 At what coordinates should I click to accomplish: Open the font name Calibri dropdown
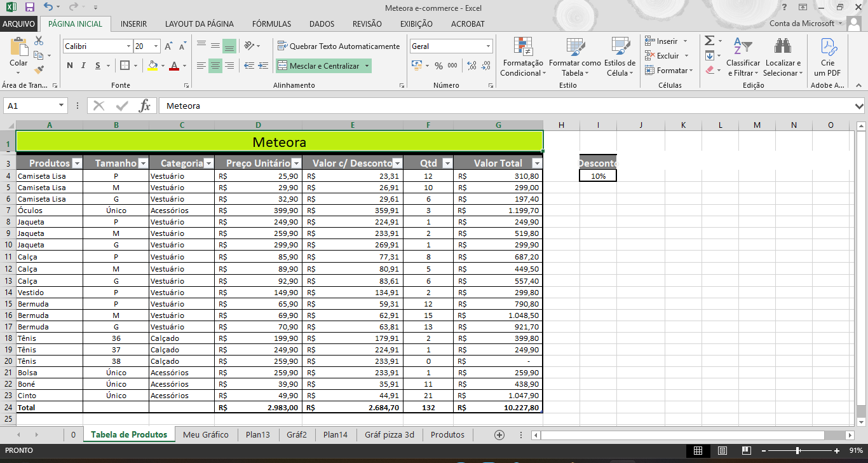click(128, 46)
